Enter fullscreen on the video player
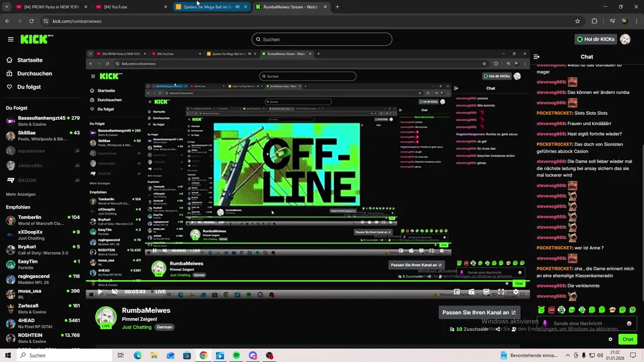The width and height of the screenshot is (644, 362). click(x=501, y=292)
